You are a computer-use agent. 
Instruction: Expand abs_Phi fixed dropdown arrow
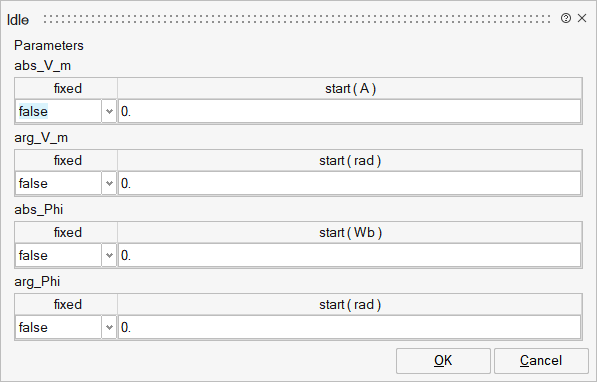pyautogui.click(x=109, y=255)
